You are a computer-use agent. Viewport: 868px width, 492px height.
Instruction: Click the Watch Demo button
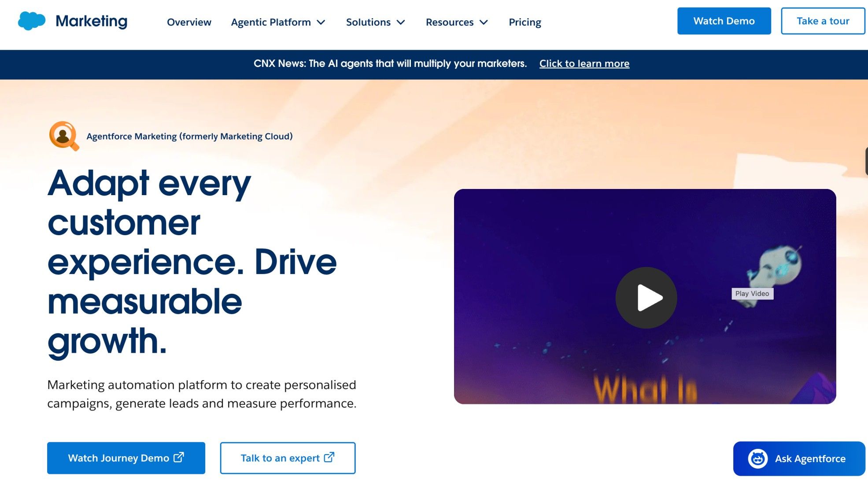pos(724,21)
